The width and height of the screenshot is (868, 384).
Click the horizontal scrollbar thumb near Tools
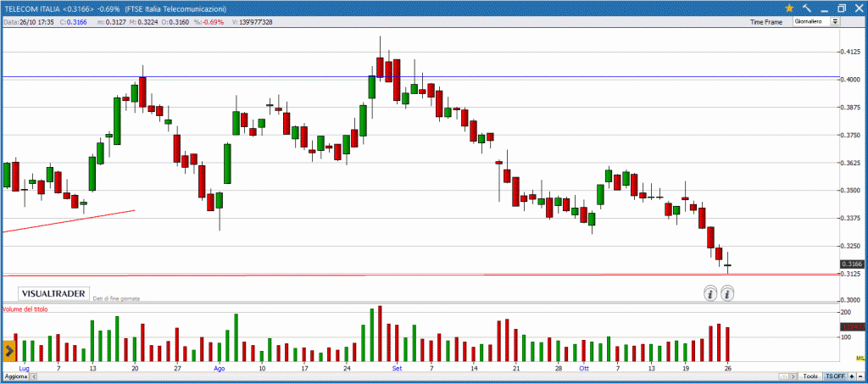tap(784, 376)
